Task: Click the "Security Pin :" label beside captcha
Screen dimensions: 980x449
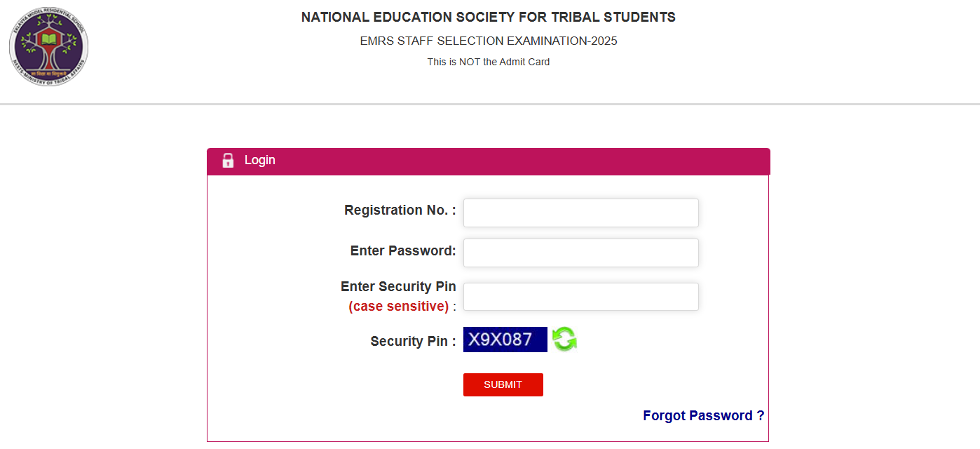Action: pos(413,342)
